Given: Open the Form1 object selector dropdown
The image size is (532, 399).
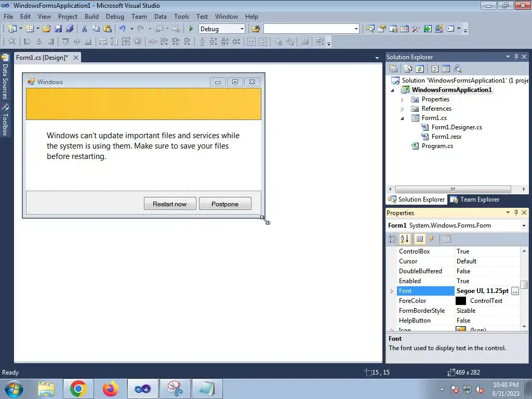Looking at the screenshot, I should point(524,225).
